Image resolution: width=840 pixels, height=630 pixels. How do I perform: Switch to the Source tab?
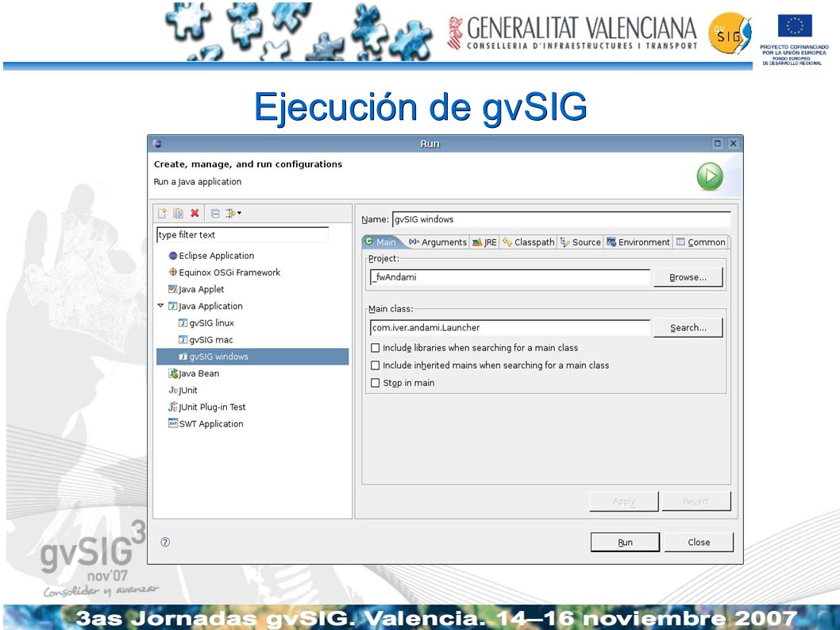click(x=580, y=242)
